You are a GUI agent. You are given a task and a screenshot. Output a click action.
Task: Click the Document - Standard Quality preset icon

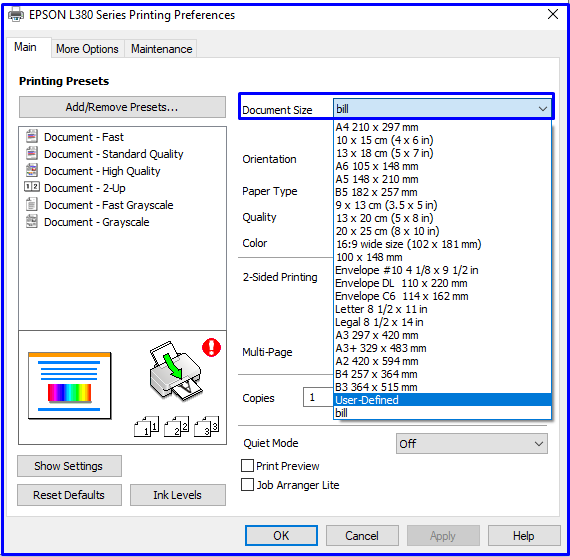[x=32, y=153]
